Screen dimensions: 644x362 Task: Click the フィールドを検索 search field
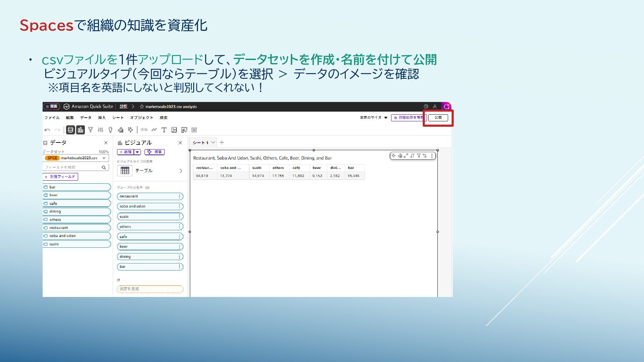click(72, 167)
